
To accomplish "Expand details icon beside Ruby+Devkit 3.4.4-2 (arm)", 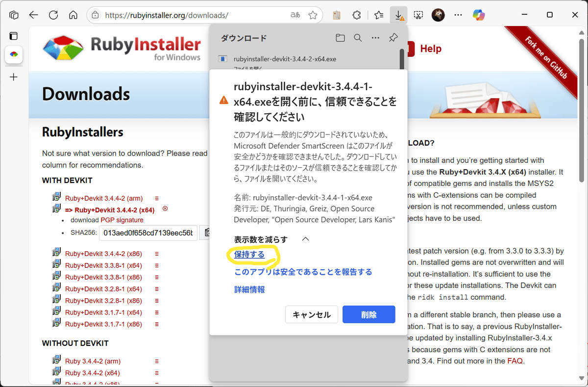I will coord(157,198).
